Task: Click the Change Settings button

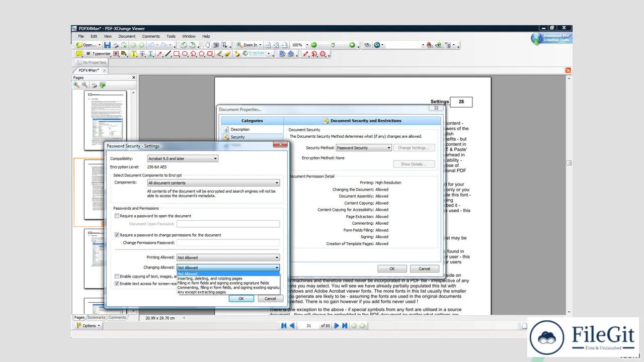Action: tap(414, 148)
